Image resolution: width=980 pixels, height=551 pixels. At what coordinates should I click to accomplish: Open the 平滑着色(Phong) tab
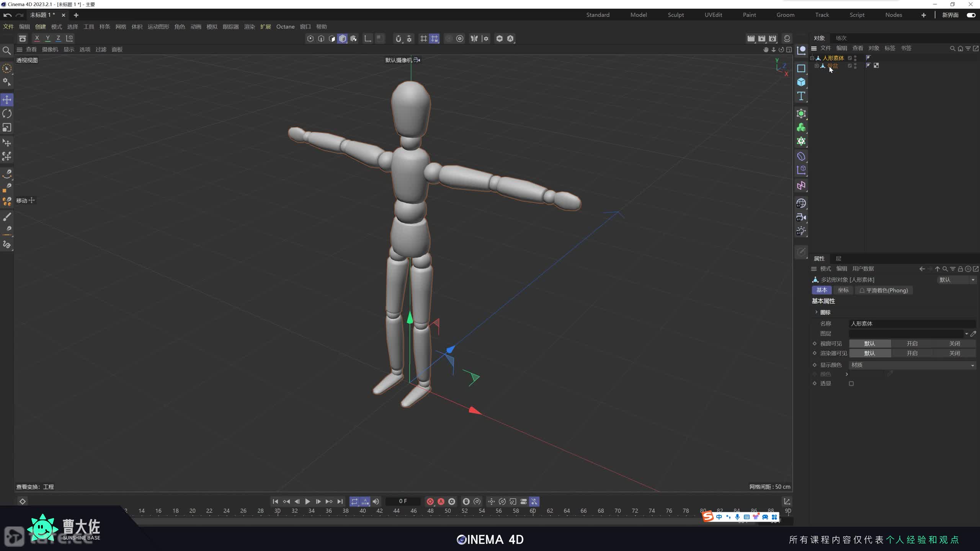(x=884, y=290)
